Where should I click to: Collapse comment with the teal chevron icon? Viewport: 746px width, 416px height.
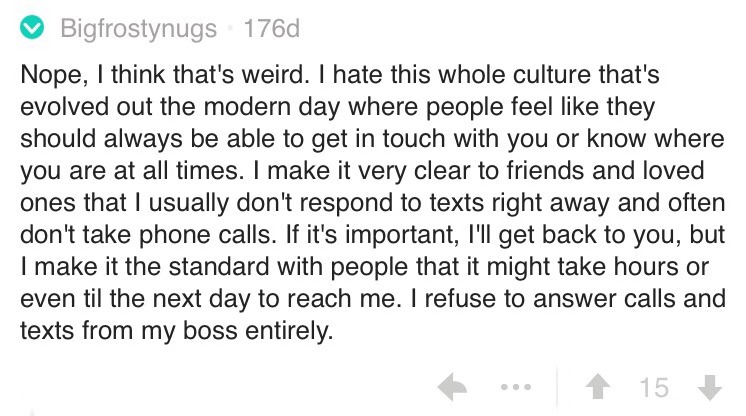[32, 28]
